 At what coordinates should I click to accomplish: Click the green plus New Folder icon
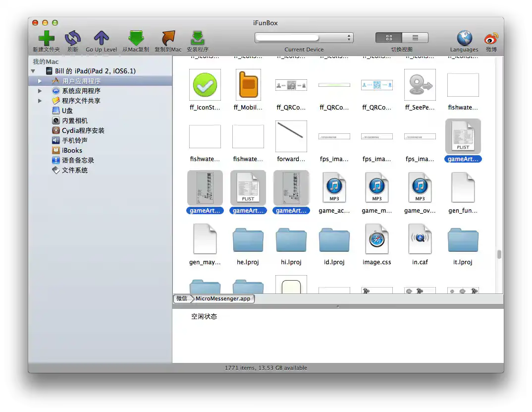46,38
